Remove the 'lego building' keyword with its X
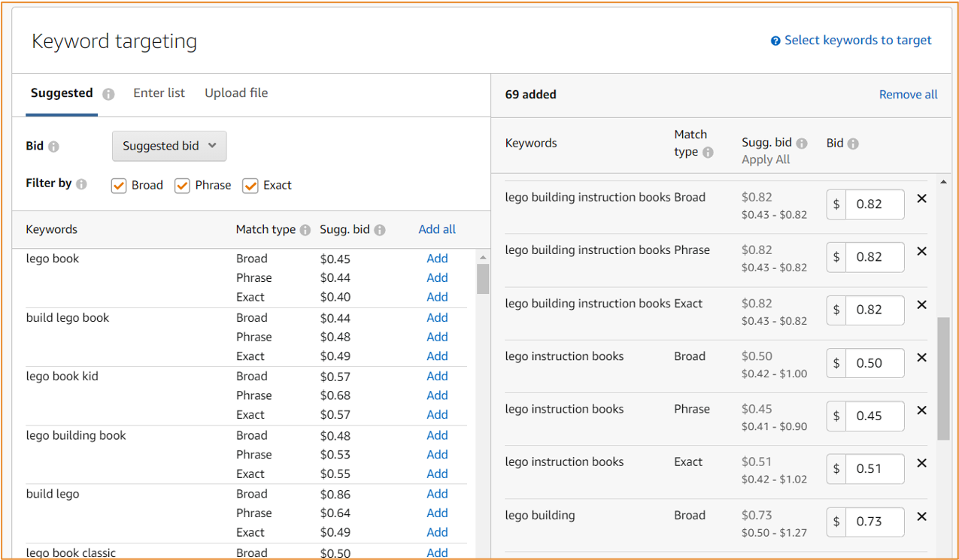The height and width of the screenshot is (560, 959). coord(921,516)
